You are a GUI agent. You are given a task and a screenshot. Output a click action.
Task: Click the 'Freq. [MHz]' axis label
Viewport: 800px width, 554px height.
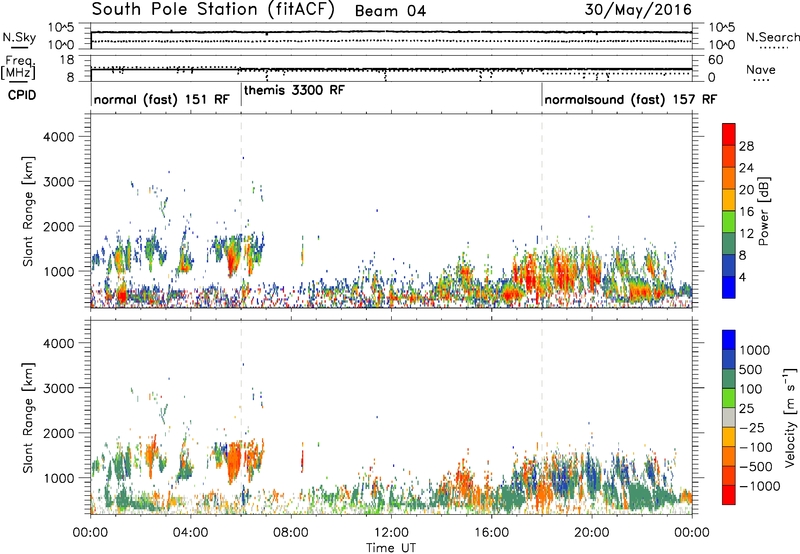coord(19,68)
